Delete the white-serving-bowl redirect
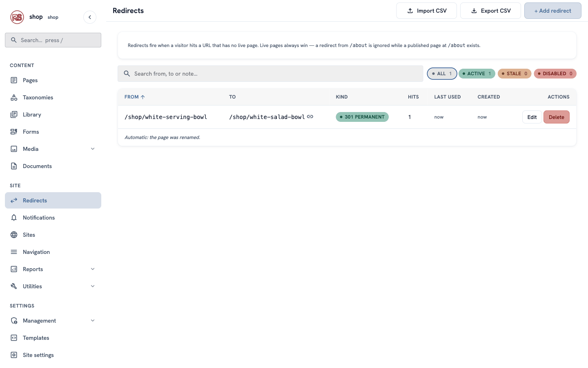This screenshot has width=588, height=368. pos(556,117)
